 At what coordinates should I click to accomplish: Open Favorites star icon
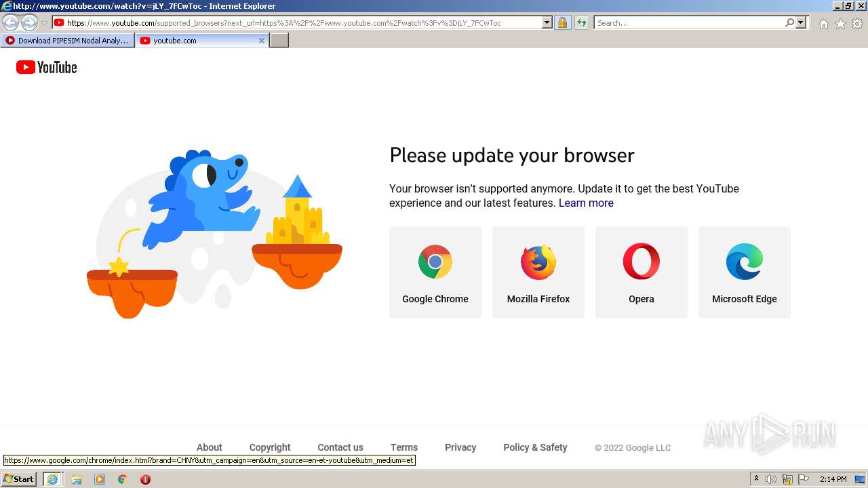point(840,24)
